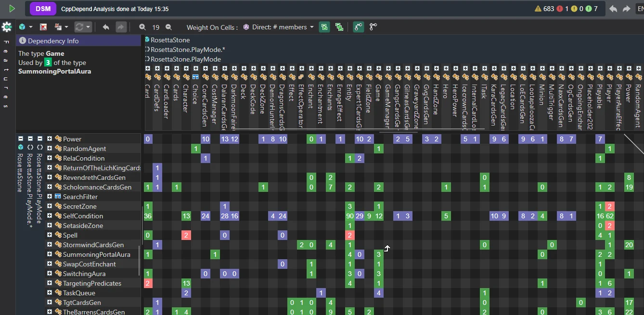Run analysis with the green play icon
644x315 pixels.
pos(12,9)
